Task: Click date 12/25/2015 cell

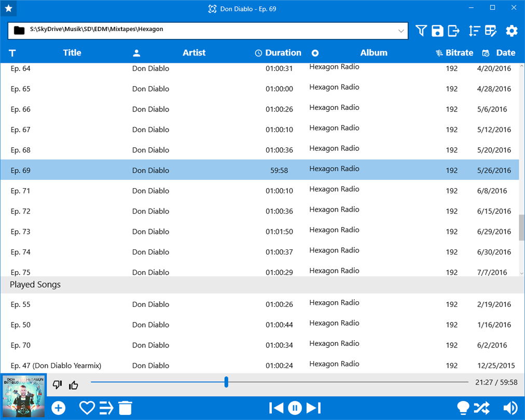Action: point(496,366)
